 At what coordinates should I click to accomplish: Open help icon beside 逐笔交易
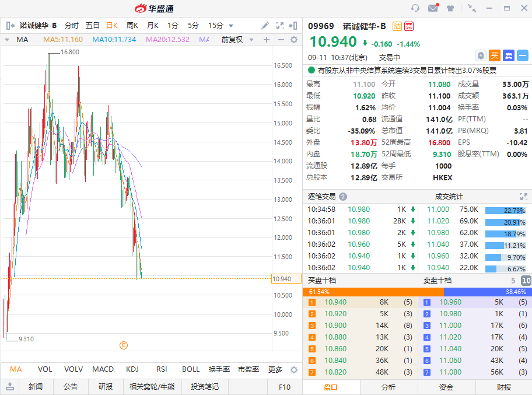(x=343, y=197)
